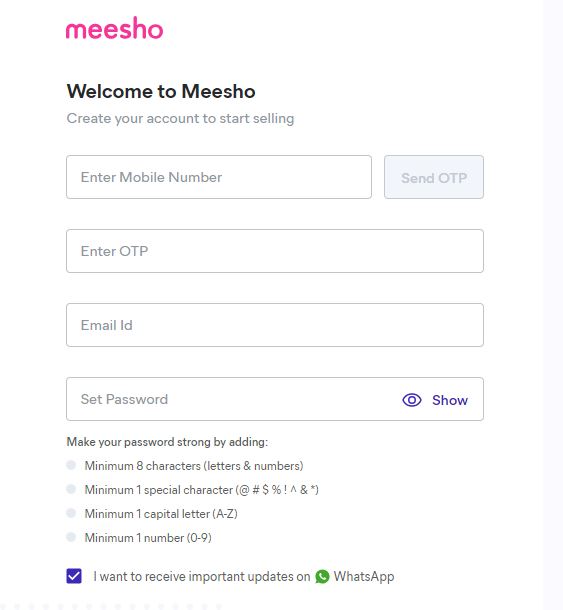
Task: Click the Send OTP button
Action: click(x=434, y=177)
